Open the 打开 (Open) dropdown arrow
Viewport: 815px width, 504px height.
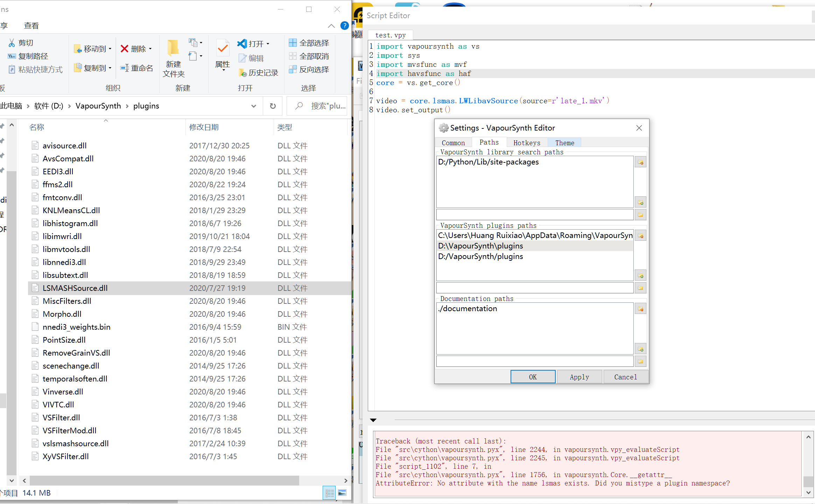tap(268, 44)
